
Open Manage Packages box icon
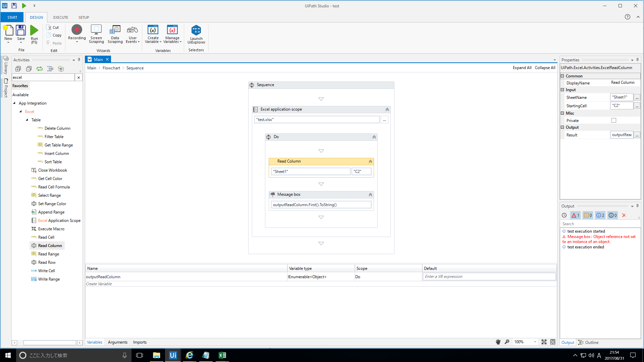[61, 69]
